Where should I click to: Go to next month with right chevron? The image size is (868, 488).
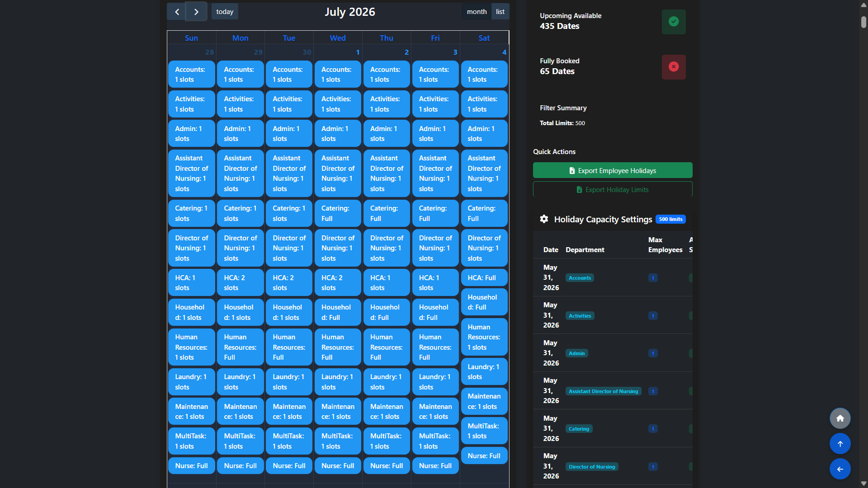[196, 12]
